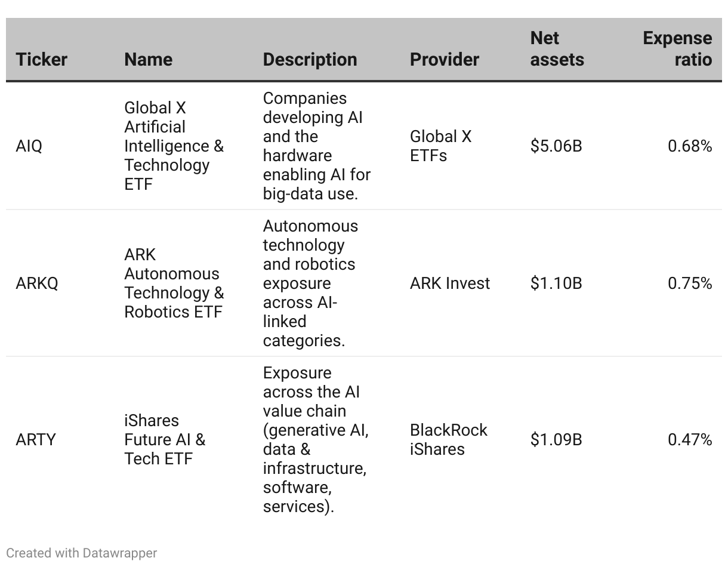Select the Name column header

click(148, 59)
